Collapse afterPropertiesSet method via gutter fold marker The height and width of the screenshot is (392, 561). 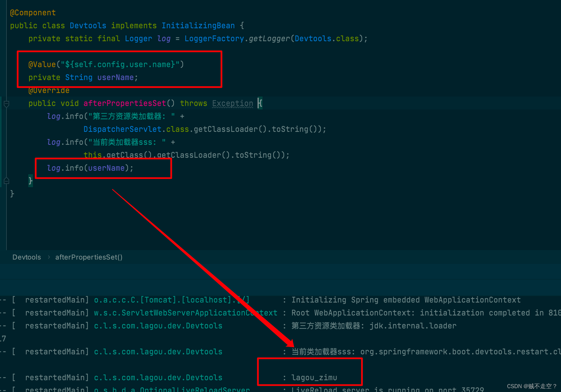pos(6,104)
